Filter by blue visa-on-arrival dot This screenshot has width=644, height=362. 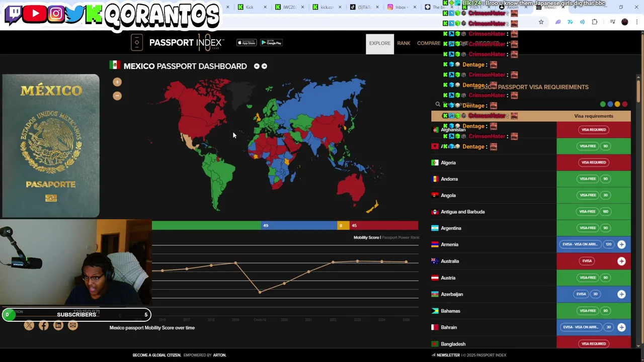click(x=610, y=105)
